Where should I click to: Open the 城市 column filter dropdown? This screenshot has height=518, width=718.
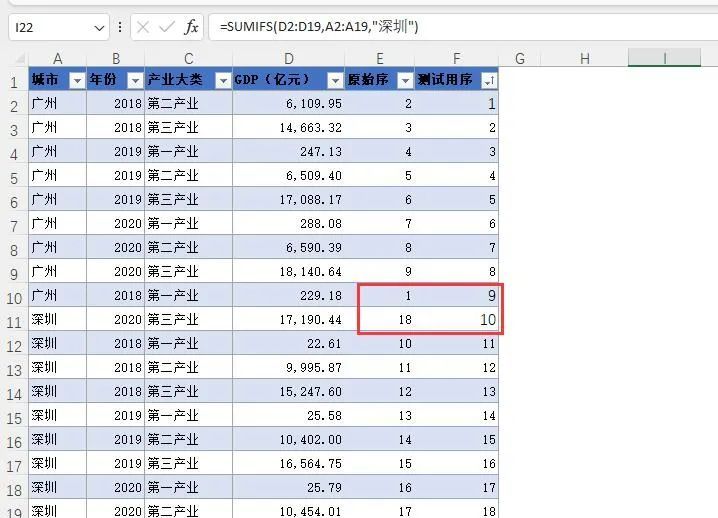[76, 80]
